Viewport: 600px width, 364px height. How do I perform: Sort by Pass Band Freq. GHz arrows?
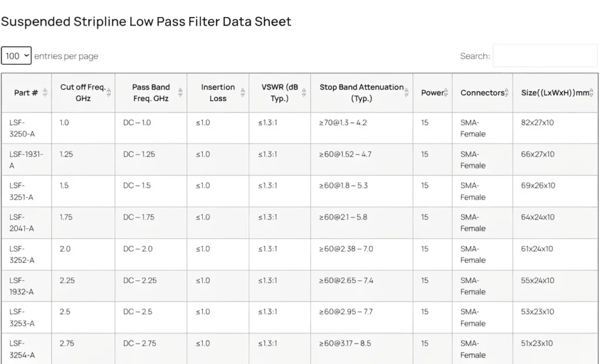(x=180, y=92)
